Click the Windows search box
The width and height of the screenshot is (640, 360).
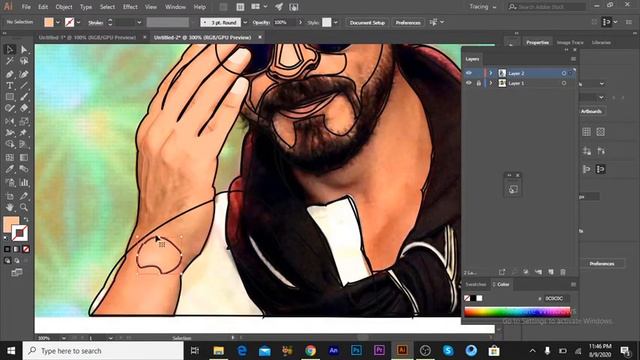click(103, 351)
